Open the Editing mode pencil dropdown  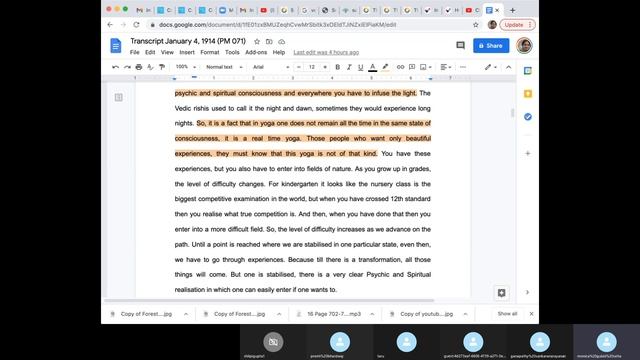tap(490, 67)
